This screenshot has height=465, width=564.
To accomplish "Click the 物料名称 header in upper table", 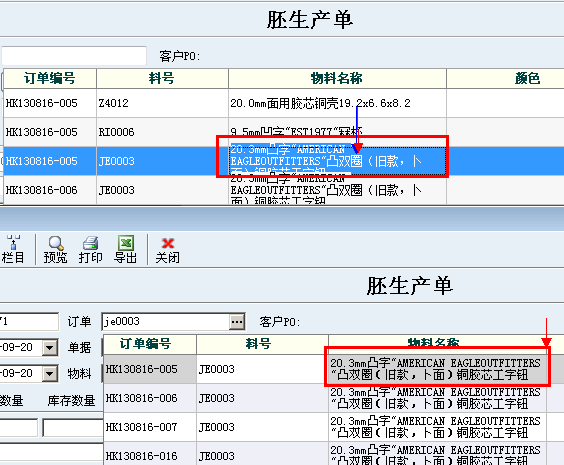I will click(x=337, y=78).
